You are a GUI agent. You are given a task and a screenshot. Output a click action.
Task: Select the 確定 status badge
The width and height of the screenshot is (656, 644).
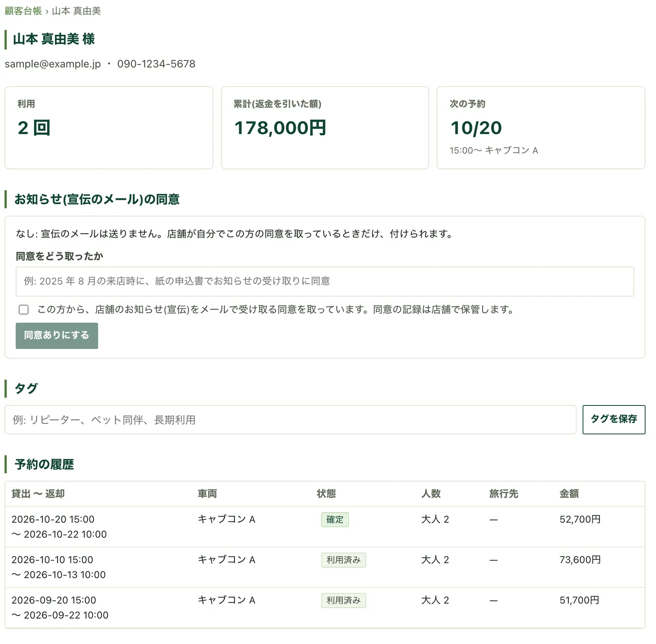click(335, 519)
